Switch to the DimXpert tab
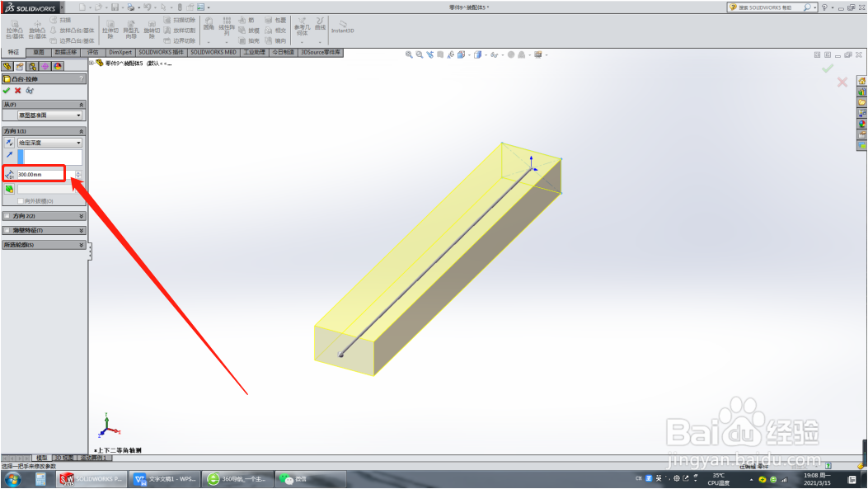The height and width of the screenshot is (489, 868). click(120, 52)
